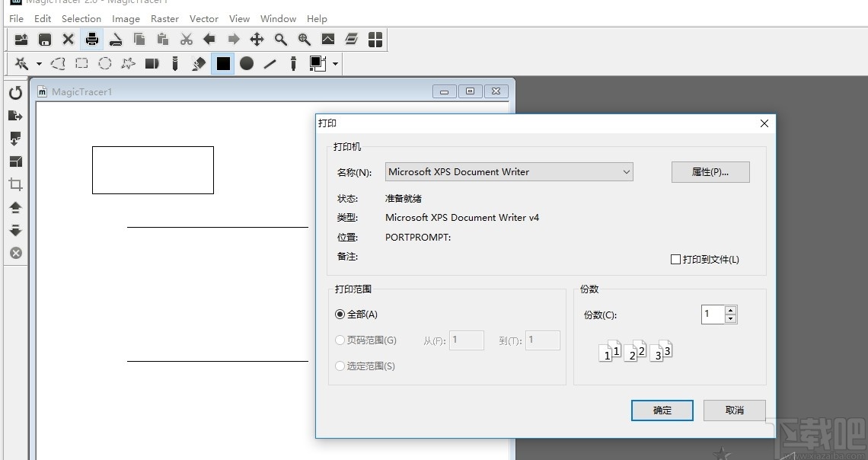Screen dimensions: 868x460
Task: Click the Redo right arrow icon
Action: (x=234, y=40)
